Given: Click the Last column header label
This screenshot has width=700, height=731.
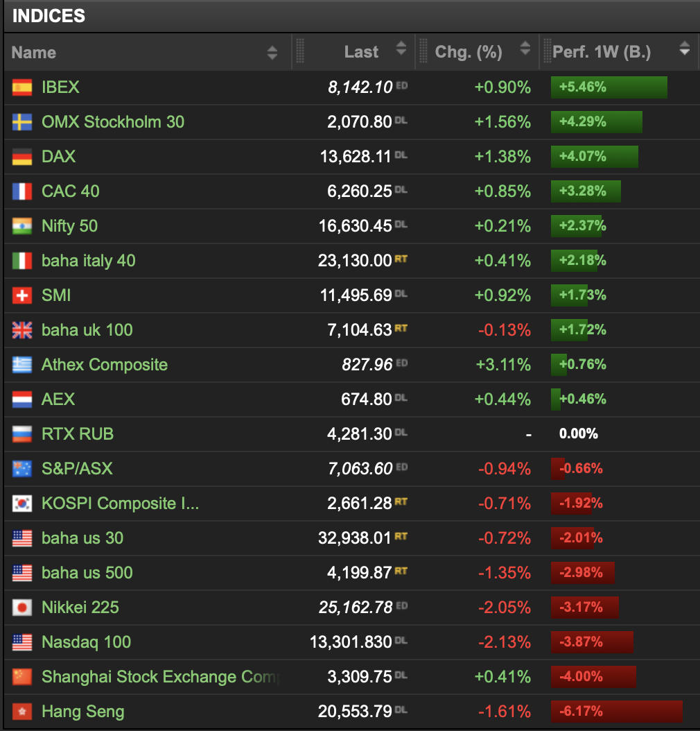Looking at the screenshot, I should pyautogui.click(x=361, y=52).
